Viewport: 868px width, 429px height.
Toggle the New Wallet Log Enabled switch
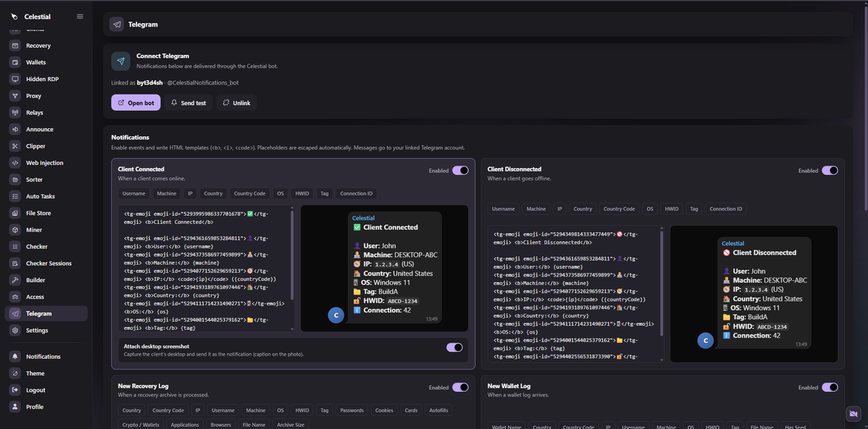point(830,388)
